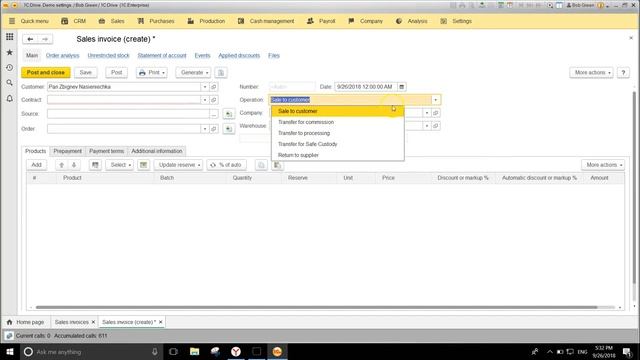The height and width of the screenshot is (360, 640).
Task: Open top More actions dropdown
Action: (591, 73)
